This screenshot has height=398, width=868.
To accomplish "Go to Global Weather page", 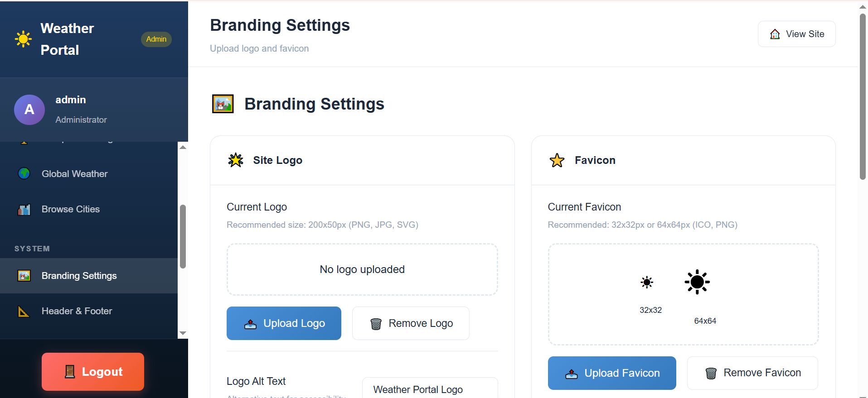I will click(x=75, y=174).
